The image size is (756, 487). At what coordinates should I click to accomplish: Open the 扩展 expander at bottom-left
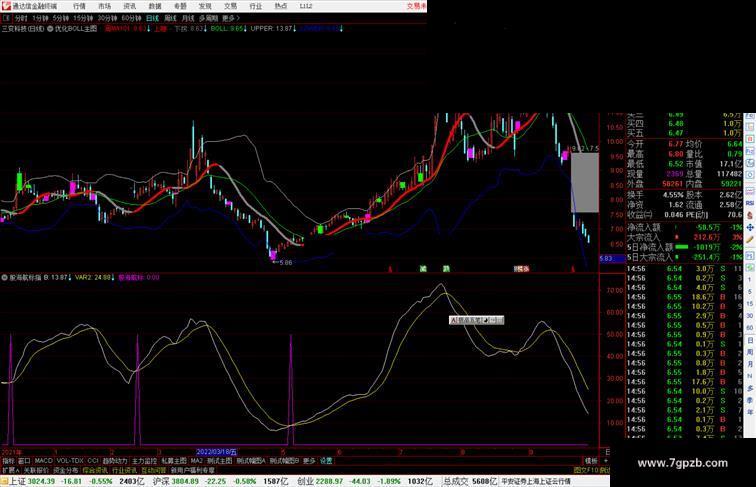coord(10,470)
